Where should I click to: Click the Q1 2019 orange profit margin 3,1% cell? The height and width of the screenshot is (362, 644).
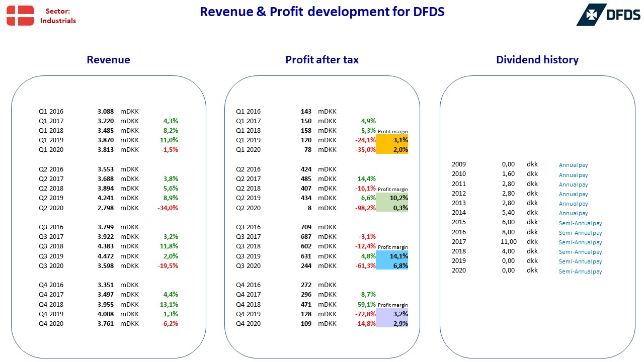[x=392, y=140]
